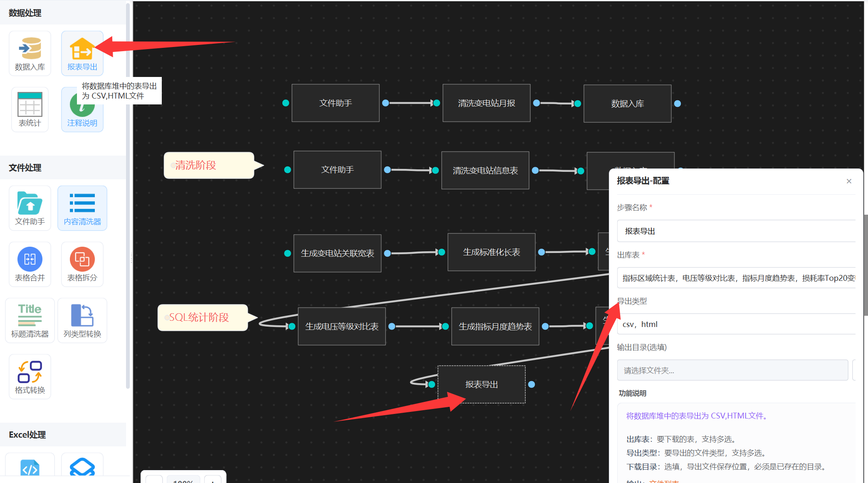Select the 表格拆分 component
The height and width of the screenshot is (483, 868).
(x=82, y=264)
